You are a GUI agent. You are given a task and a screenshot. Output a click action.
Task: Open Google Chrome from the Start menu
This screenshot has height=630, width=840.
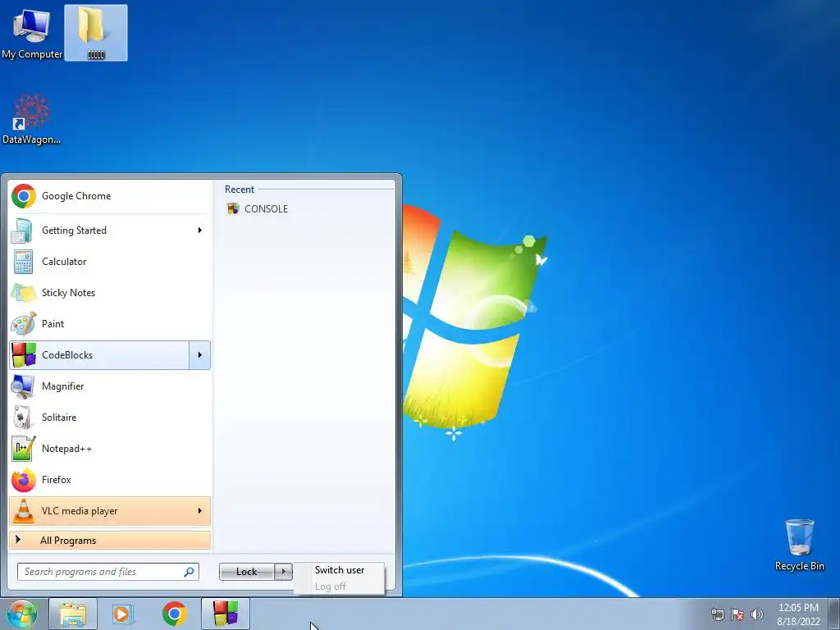(x=110, y=196)
